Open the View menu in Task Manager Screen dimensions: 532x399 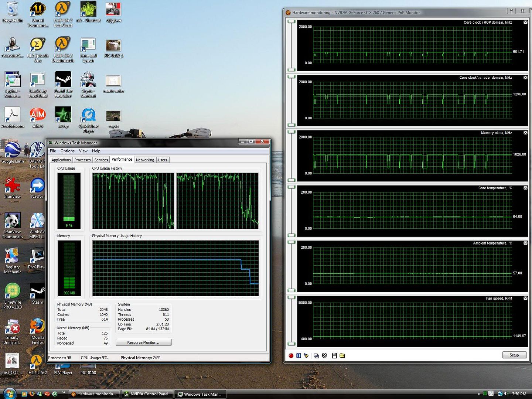coord(83,151)
